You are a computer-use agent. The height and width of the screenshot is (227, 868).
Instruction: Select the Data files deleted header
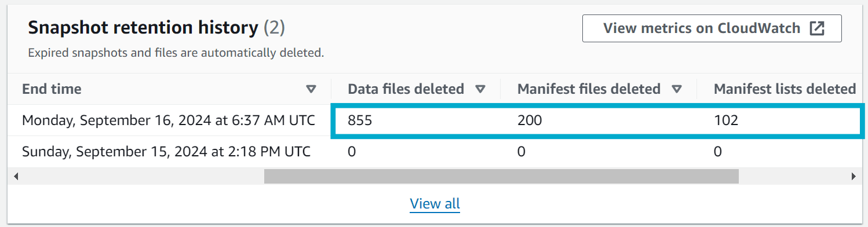click(406, 89)
